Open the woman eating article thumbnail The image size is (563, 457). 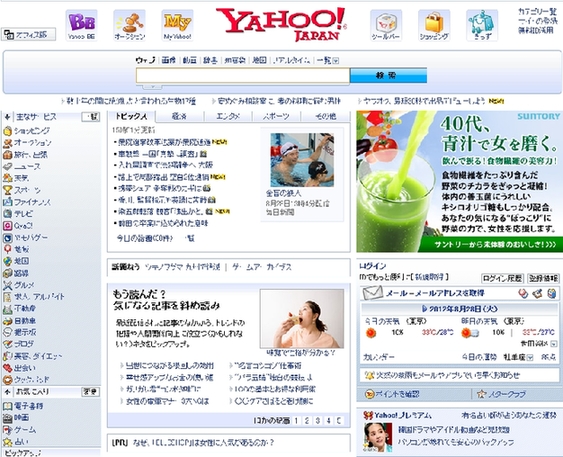click(x=302, y=319)
